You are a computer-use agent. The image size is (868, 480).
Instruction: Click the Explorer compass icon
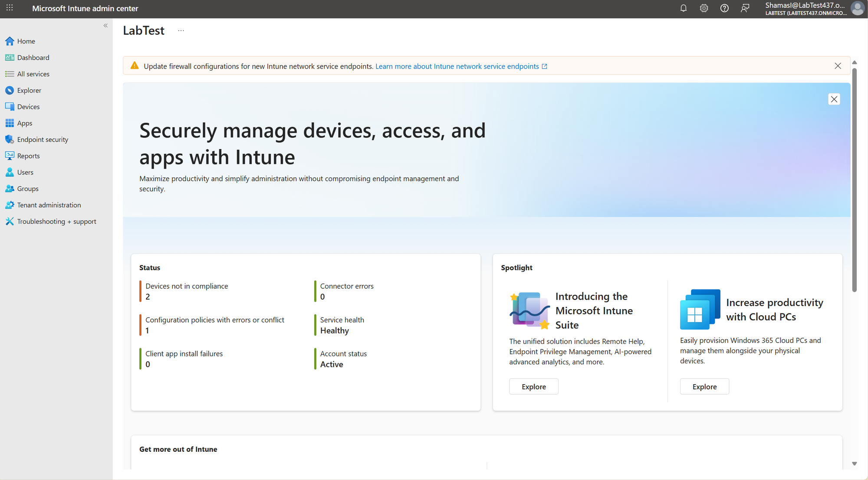click(10, 91)
